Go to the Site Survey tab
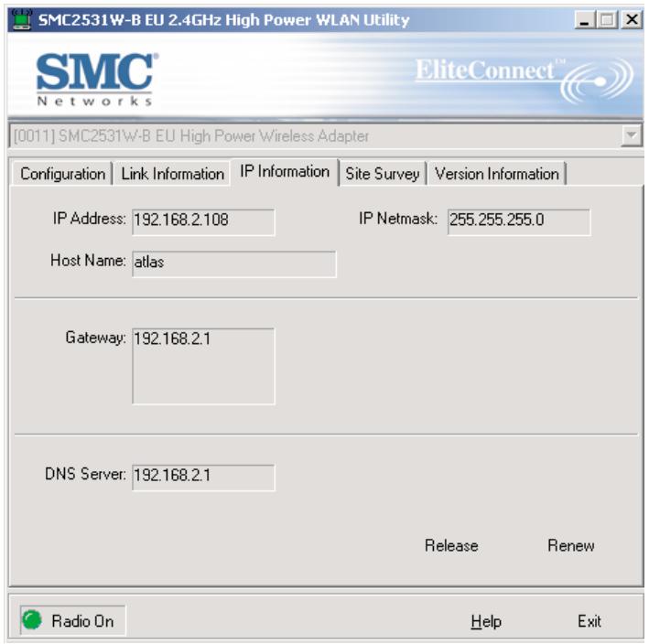Image resolution: width=649 pixels, height=644 pixels. [x=383, y=174]
